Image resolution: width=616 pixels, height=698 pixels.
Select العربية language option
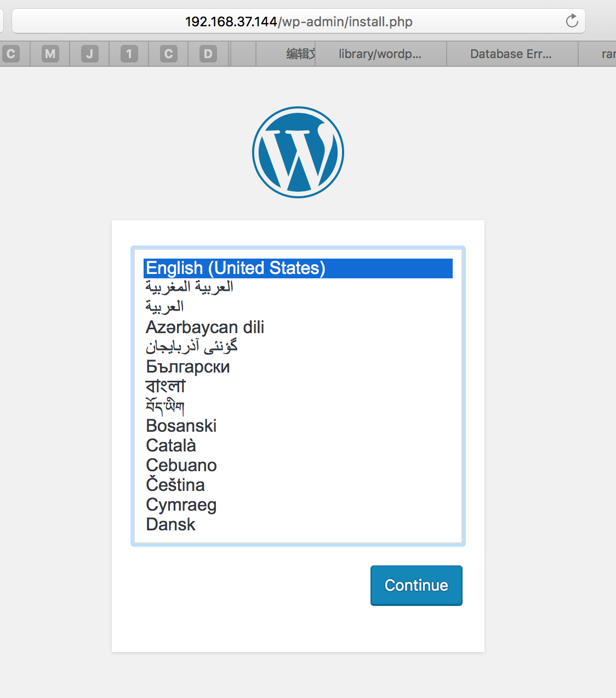tap(298, 307)
